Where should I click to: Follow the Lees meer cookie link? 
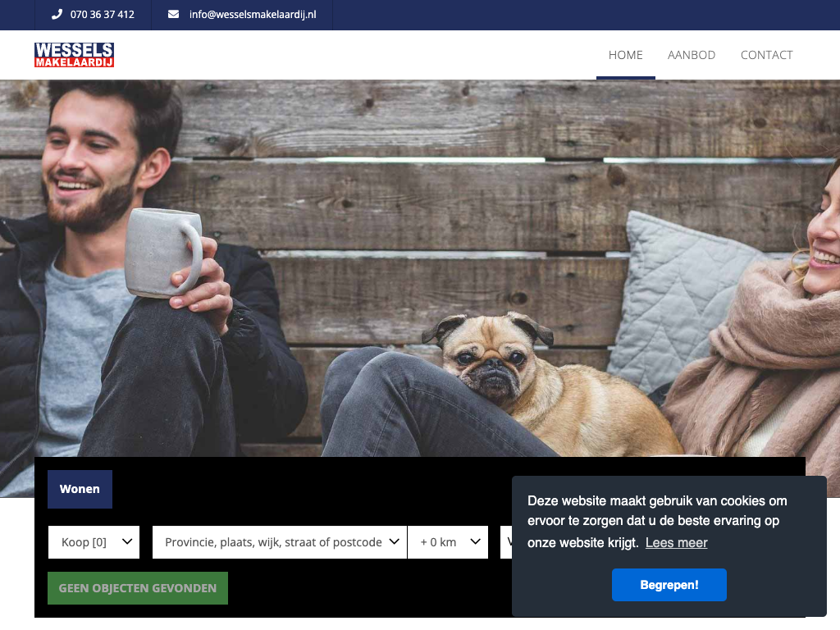coord(676,543)
